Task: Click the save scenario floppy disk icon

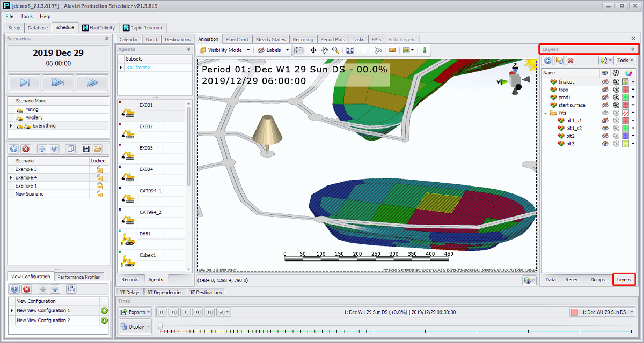Action: click(85, 148)
